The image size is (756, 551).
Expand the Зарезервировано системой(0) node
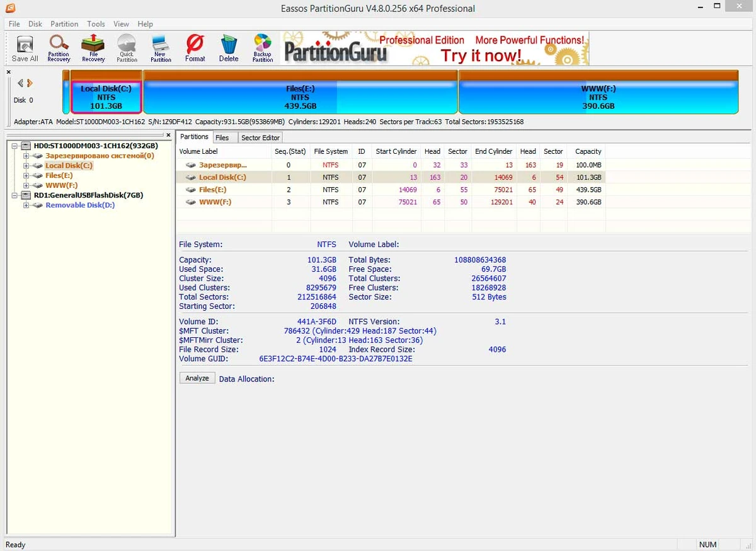tap(26, 156)
